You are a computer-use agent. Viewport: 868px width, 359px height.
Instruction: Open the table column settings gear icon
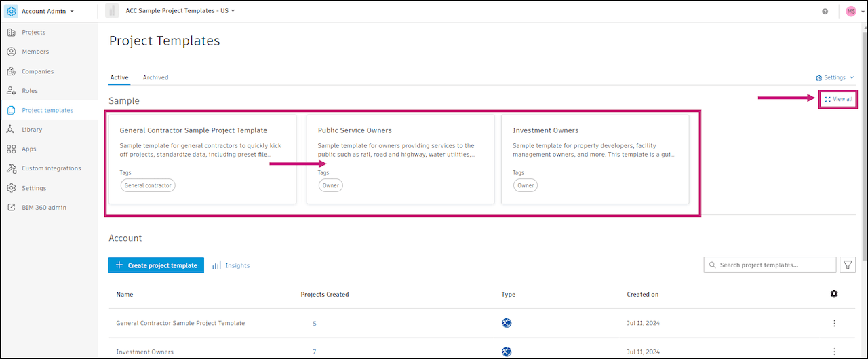(x=834, y=294)
